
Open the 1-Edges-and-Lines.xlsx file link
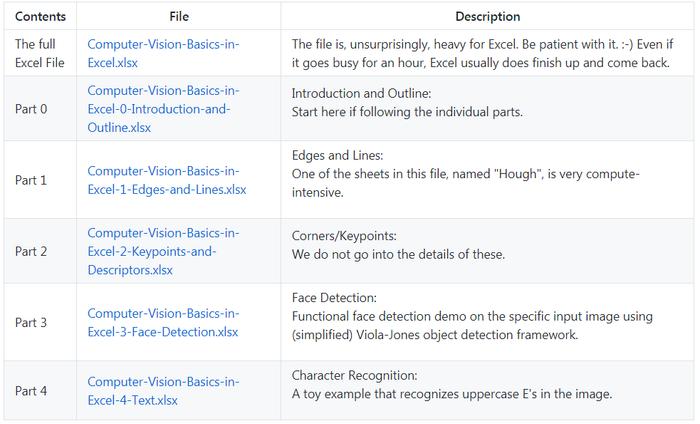click(167, 180)
